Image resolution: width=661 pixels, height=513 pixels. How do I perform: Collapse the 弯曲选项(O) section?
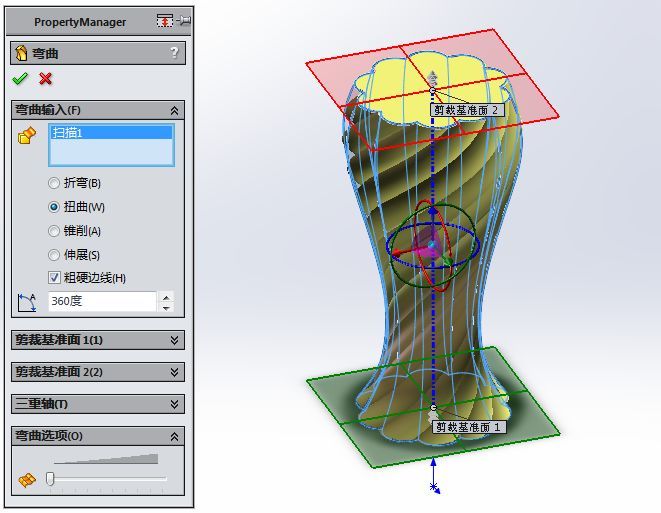point(174,436)
